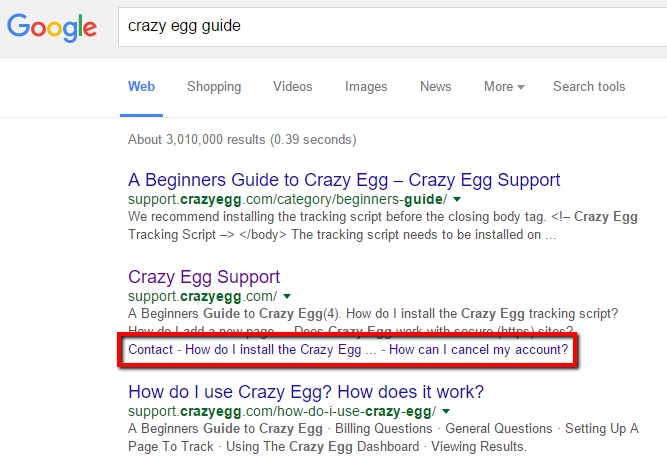
Task: Open Search tools options
Action: point(589,86)
